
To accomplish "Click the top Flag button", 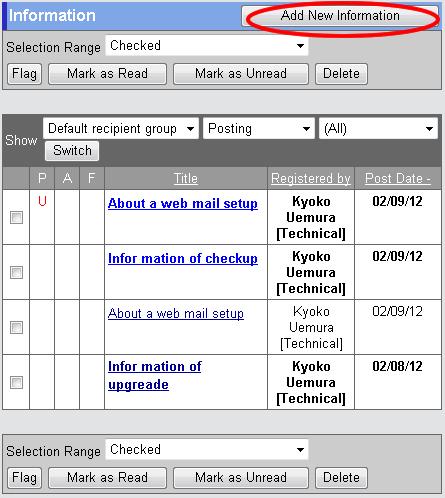I will click(x=24, y=74).
